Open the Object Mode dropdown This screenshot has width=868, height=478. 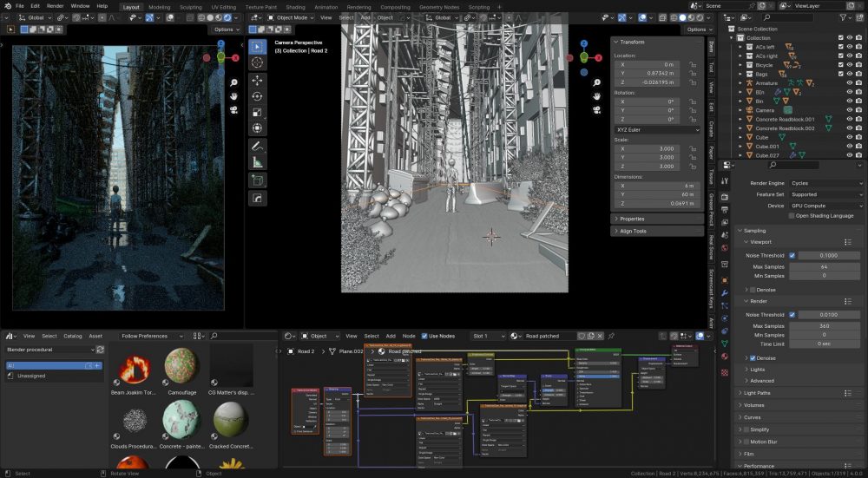pos(290,17)
